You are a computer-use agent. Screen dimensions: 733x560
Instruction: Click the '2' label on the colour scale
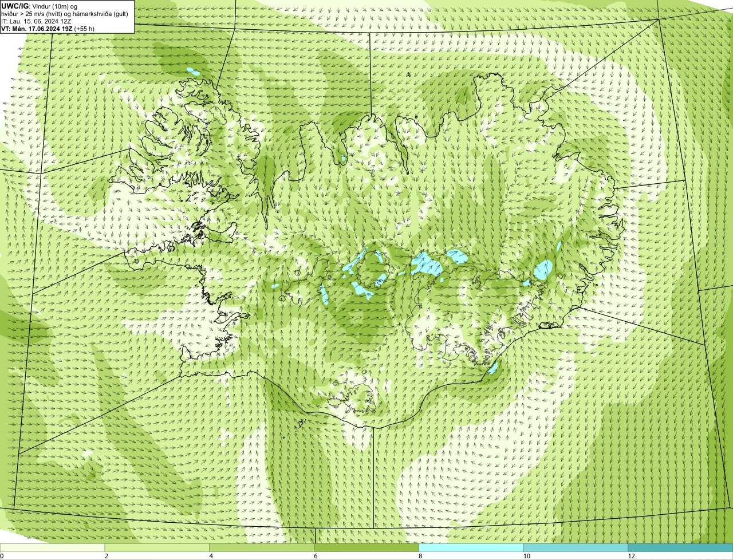click(107, 556)
